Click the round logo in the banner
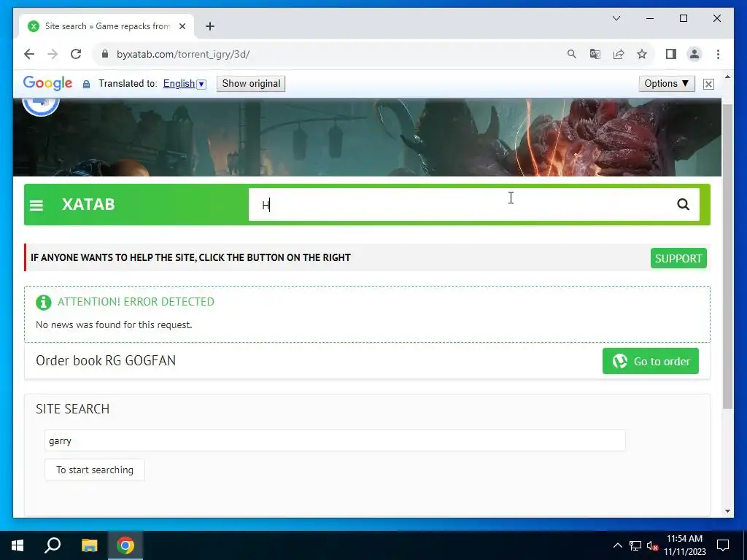This screenshot has width=747, height=560. [x=41, y=105]
